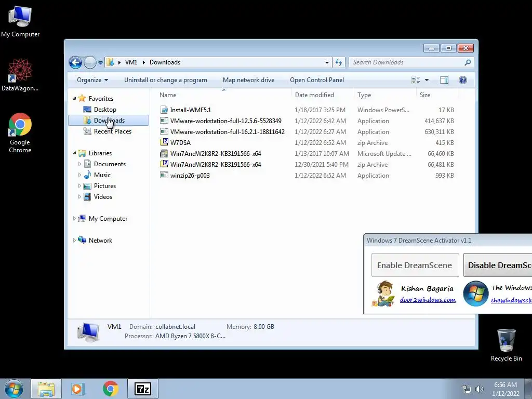Open thewindowsclub link in DreamScene Activator

pos(511,300)
